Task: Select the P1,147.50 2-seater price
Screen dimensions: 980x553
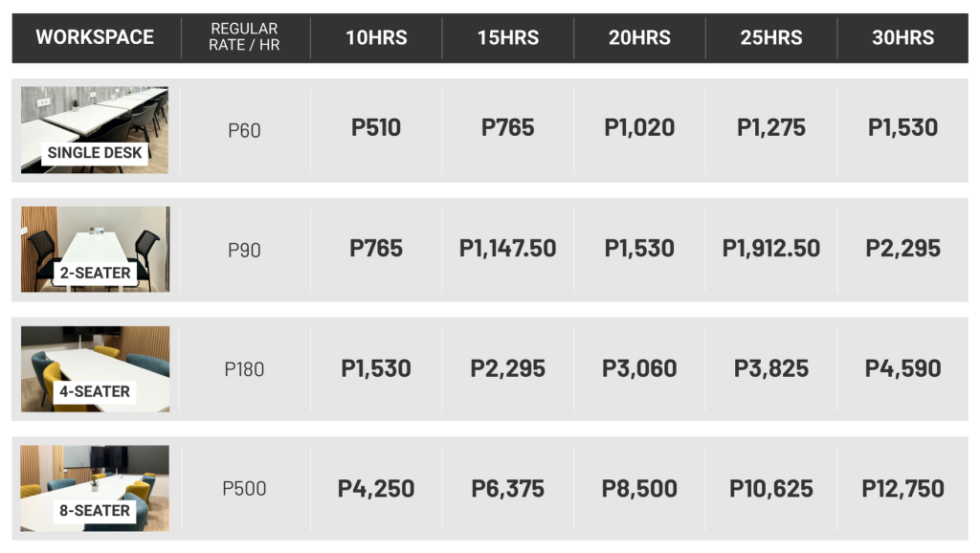Action: [x=507, y=248]
